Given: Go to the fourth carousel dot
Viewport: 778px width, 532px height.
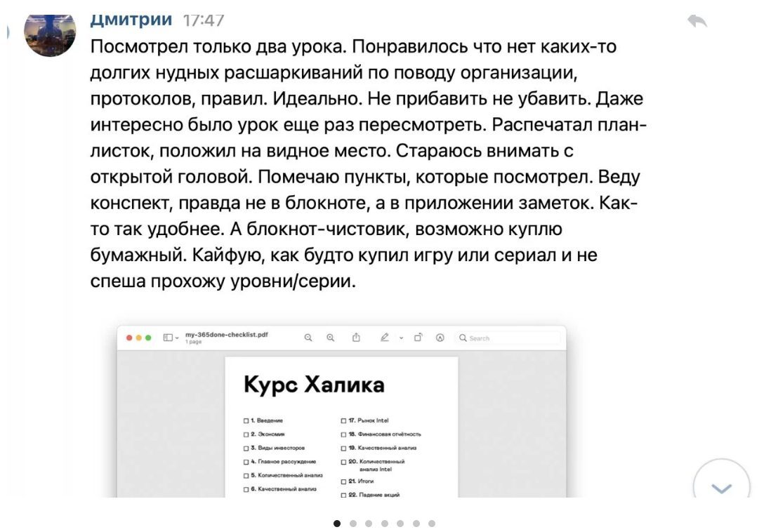Looking at the screenshot, I should pos(385,524).
